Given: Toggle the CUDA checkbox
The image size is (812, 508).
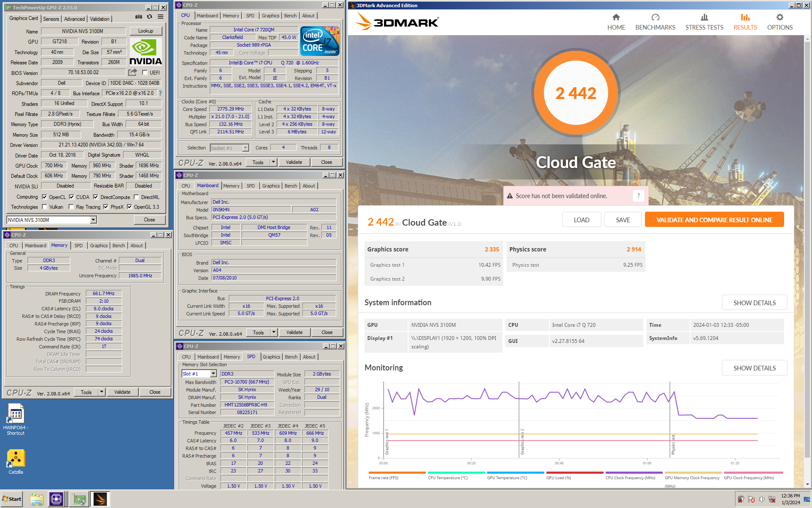Looking at the screenshot, I should pos(71,197).
